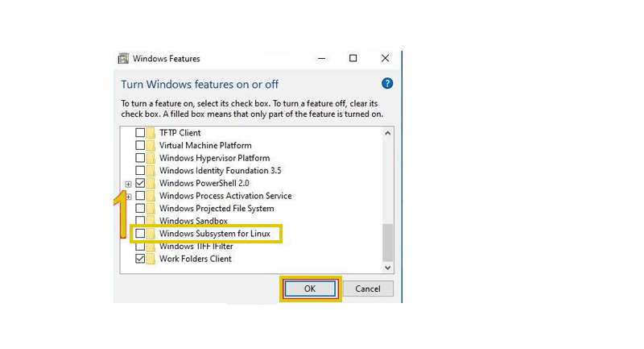Image resolution: width=644 pixels, height=349 pixels.
Task: Click the Cancel button
Action: coord(368,289)
